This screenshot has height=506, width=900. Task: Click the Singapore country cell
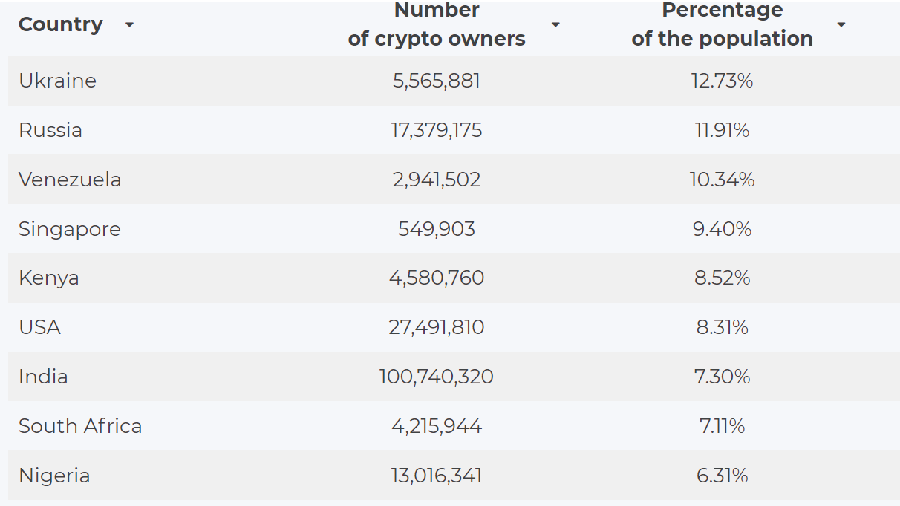(x=69, y=229)
